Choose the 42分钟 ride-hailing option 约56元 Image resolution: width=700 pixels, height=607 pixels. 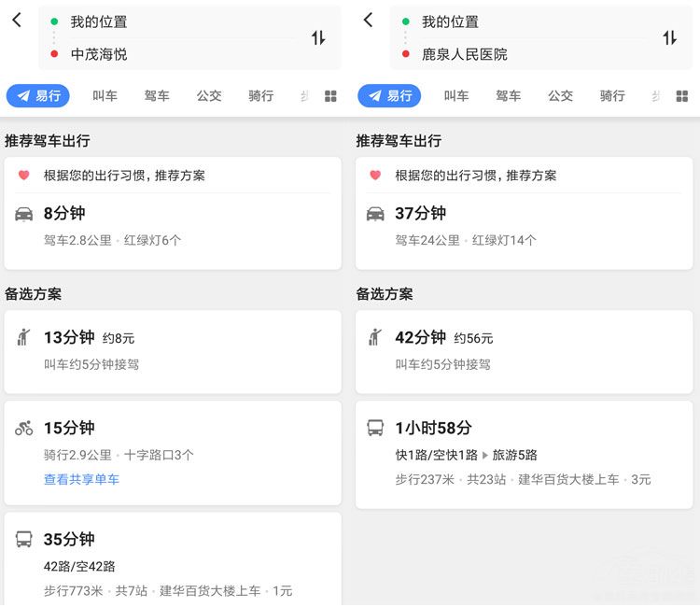click(524, 350)
